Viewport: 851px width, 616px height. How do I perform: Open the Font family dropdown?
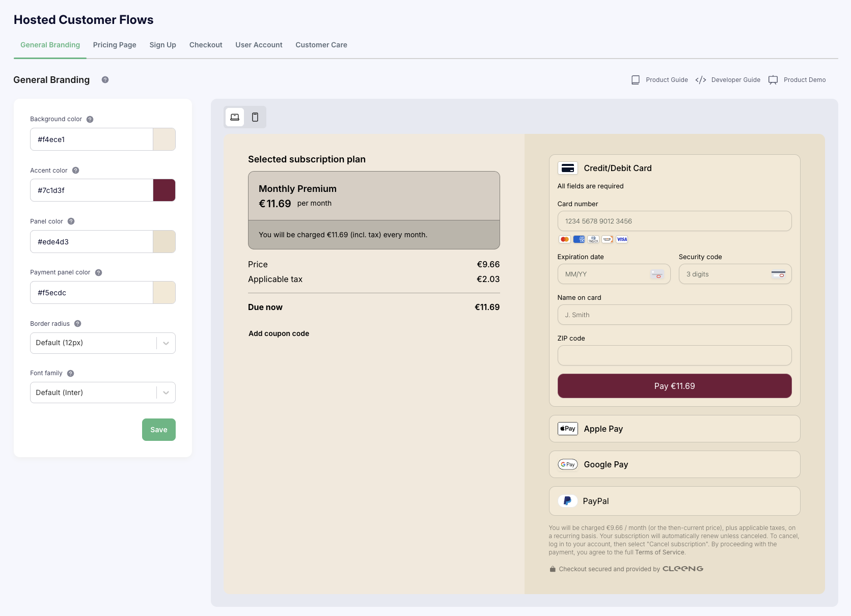(103, 393)
